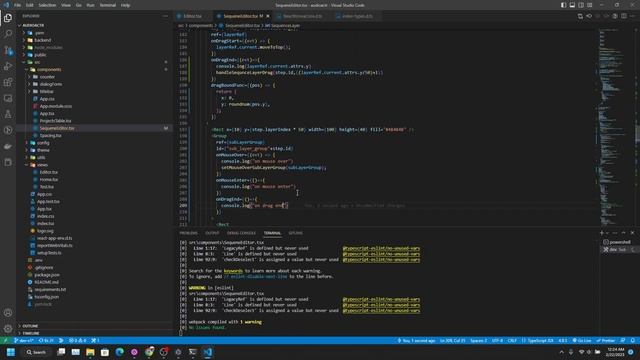Screen dimensions: 640x360
Task: Open Source Control view in activity bar
Action: pos(8,50)
